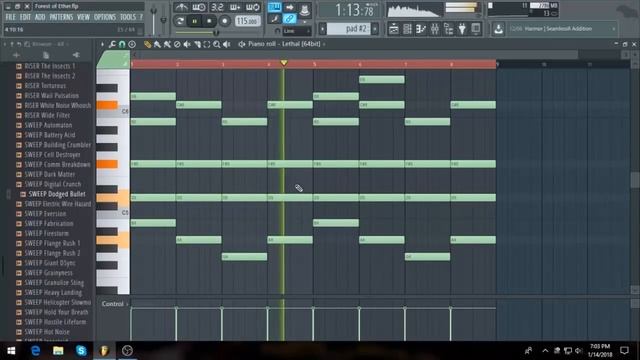The height and width of the screenshot is (360, 640).
Task: Open piano roll magnet snap options
Action: coord(122,44)
